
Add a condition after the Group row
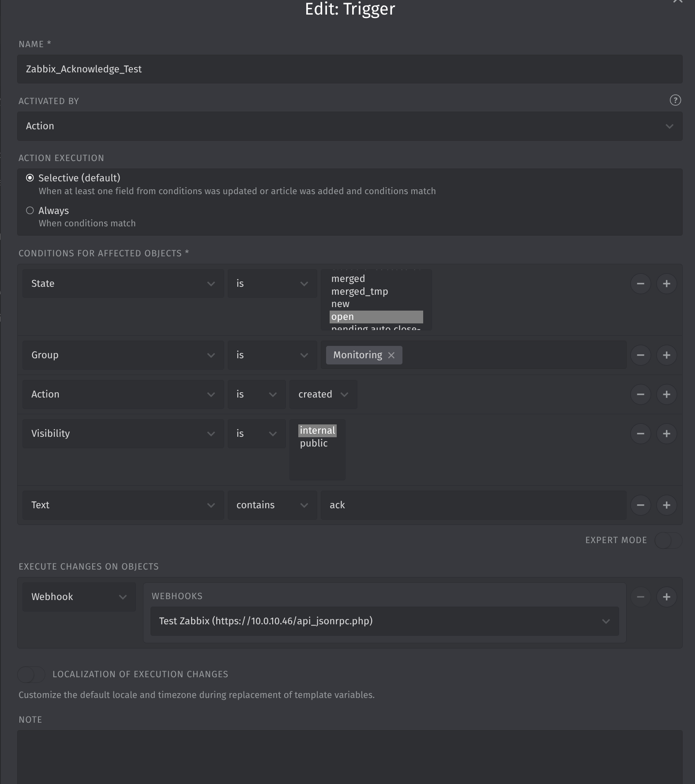[666, 355]
